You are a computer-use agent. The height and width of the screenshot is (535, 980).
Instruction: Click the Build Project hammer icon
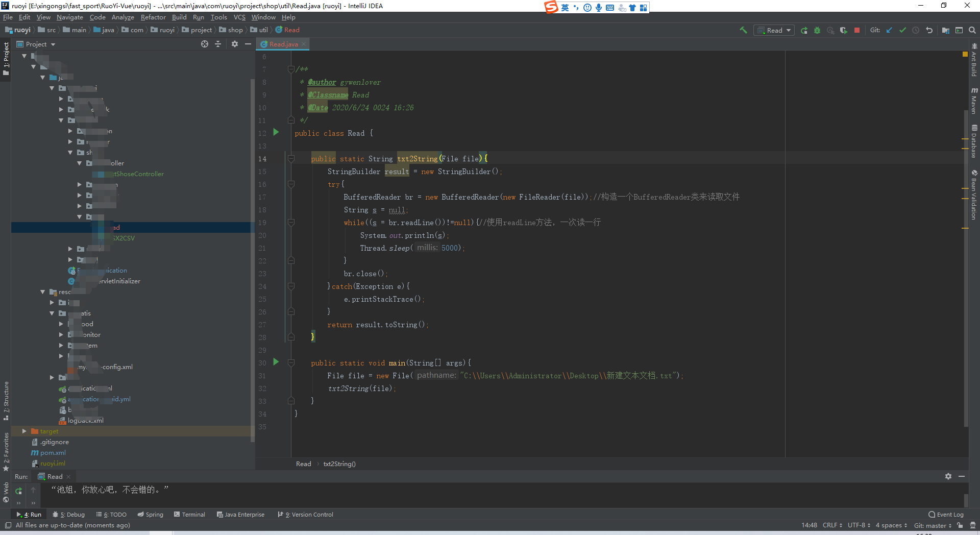pos(743,30)
